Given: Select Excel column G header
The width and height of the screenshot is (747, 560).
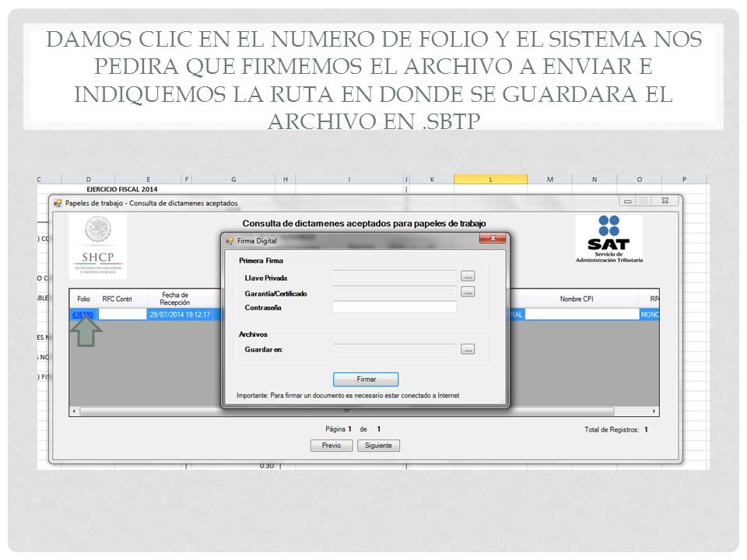Looking at the screenshot, I should point(233,179).
